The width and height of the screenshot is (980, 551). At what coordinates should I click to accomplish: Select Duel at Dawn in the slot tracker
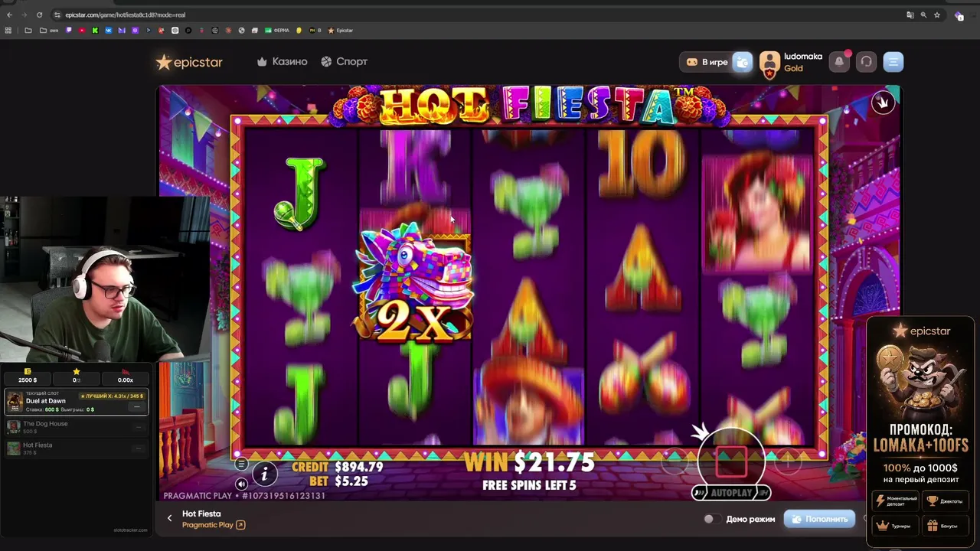(77, 401)
